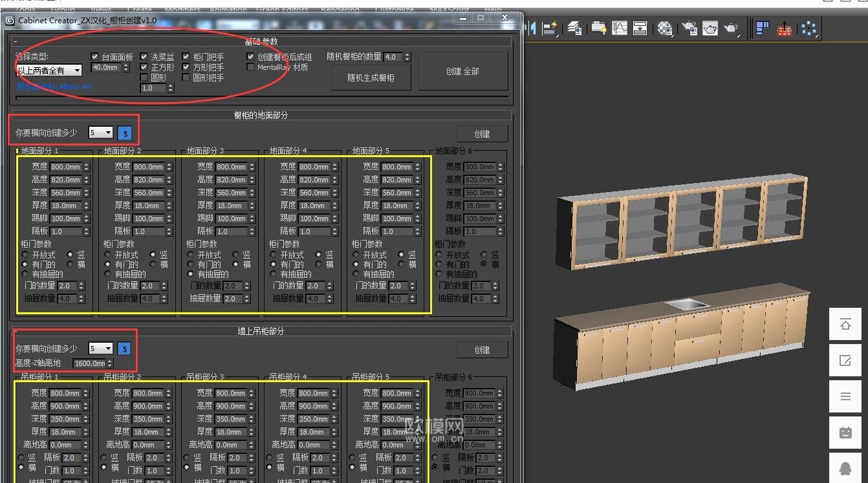Click the 高度-Z轴离地 value field
868x483 pixels.
89,363
